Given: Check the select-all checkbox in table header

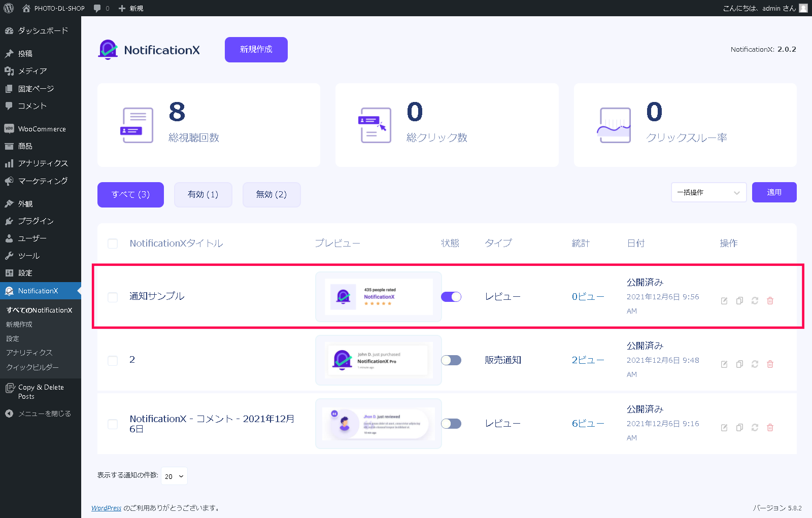Looking at the screenshot, I should coord(113,244).
